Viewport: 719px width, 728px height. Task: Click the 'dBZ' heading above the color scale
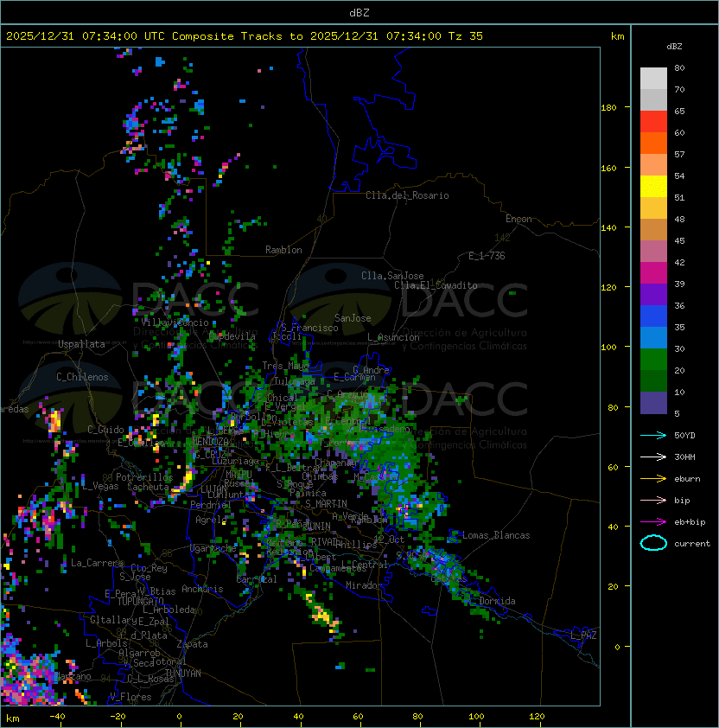click(674, 47)
